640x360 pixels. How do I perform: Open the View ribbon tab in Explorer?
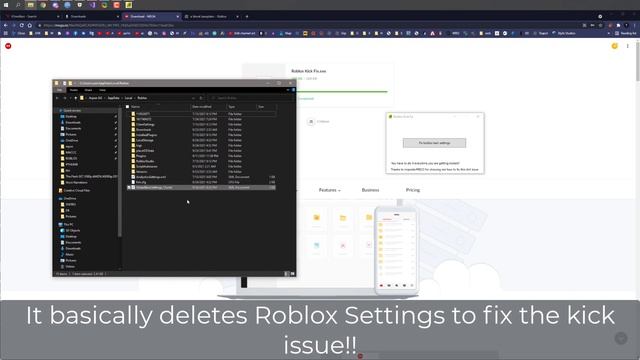tap(102, 90)
